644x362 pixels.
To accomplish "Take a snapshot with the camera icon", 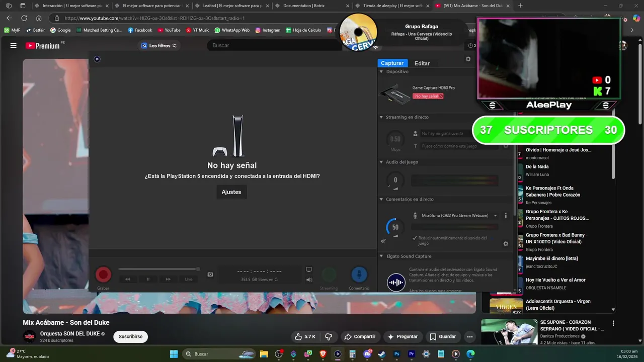I will [x=210, y=275].
